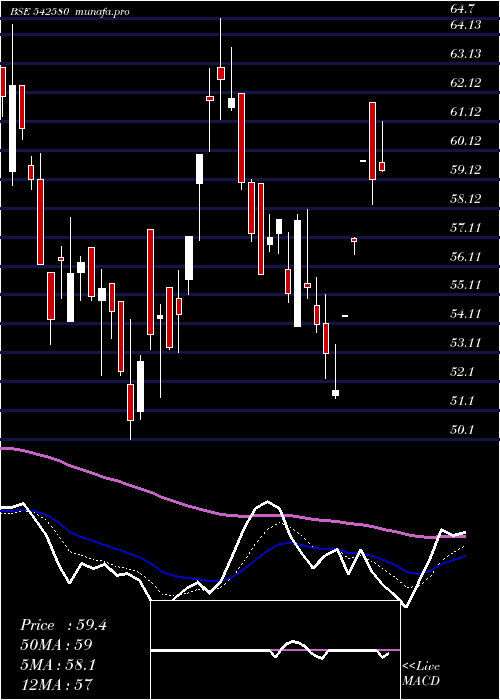Click the Price : 59.4 readout

pos(63,625)
